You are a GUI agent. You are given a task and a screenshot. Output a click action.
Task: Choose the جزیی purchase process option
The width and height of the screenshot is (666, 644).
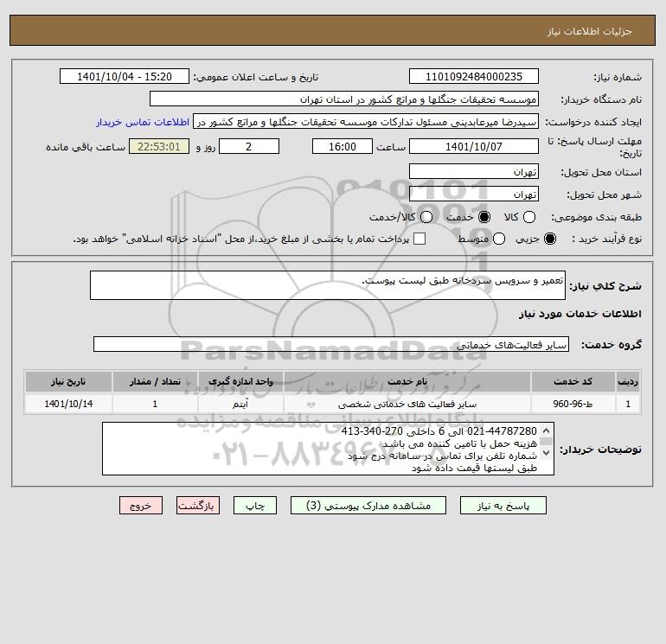click(x=549, y=239)
